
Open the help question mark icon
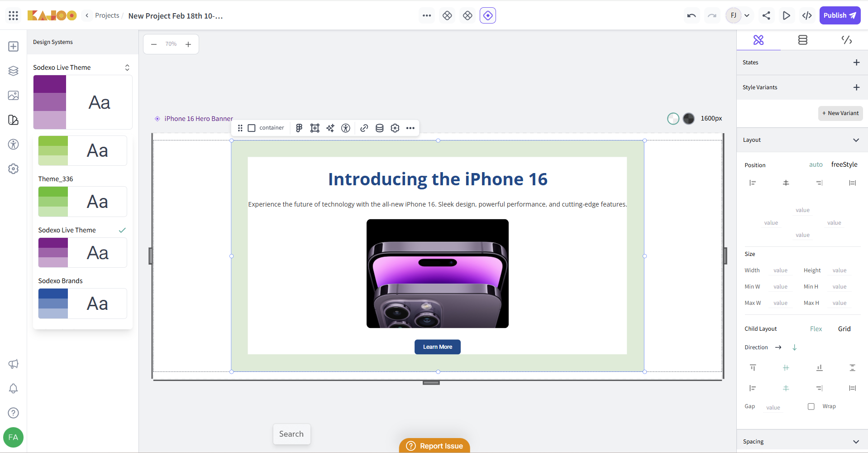click(x=14, y=413)
